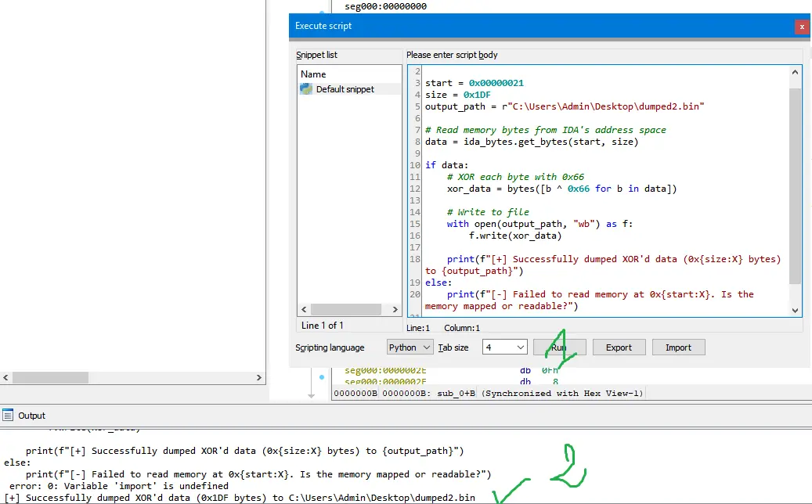This screenshot has height=504, width=812.
Task: Click the 'start = 0x00000021' line
Action: pos(475,83)
